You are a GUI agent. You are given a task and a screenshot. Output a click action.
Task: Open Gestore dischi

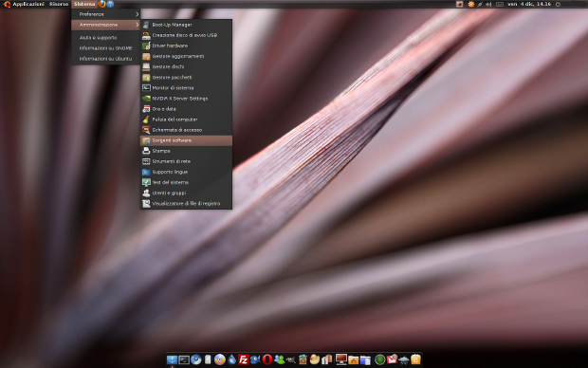[187, 66]
